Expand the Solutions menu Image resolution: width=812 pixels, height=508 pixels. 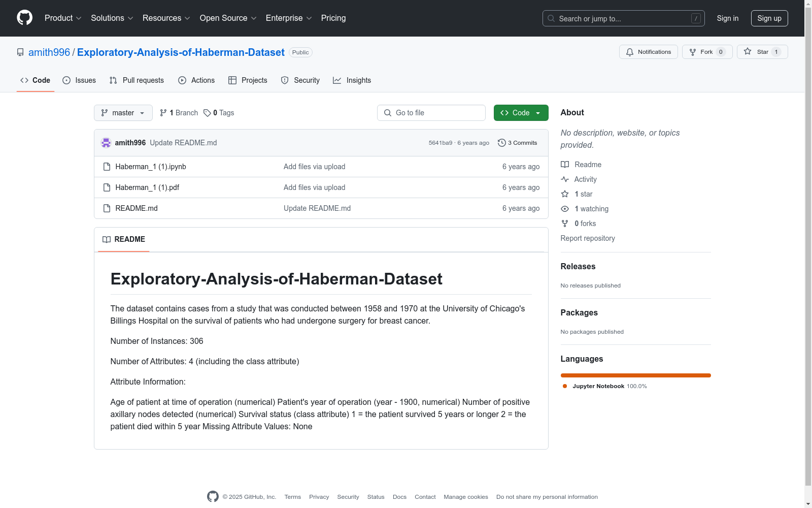[x=112, y=18]
